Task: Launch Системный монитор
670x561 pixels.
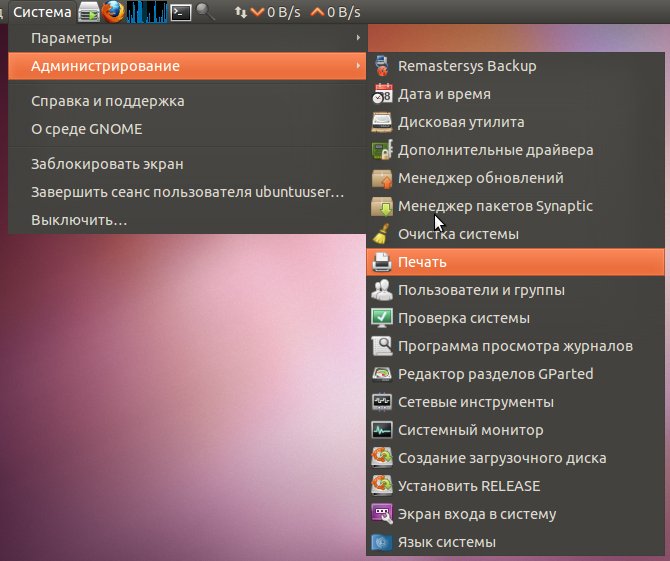Action: 515,430
